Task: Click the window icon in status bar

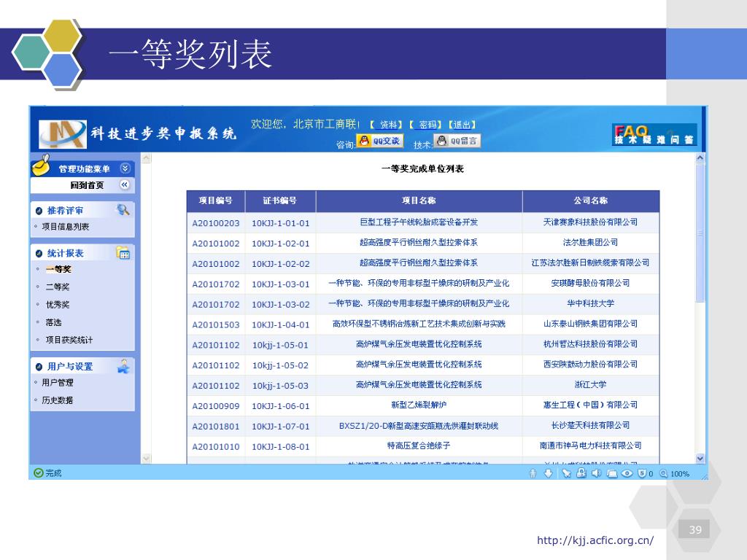Action: tap(612, 473)
